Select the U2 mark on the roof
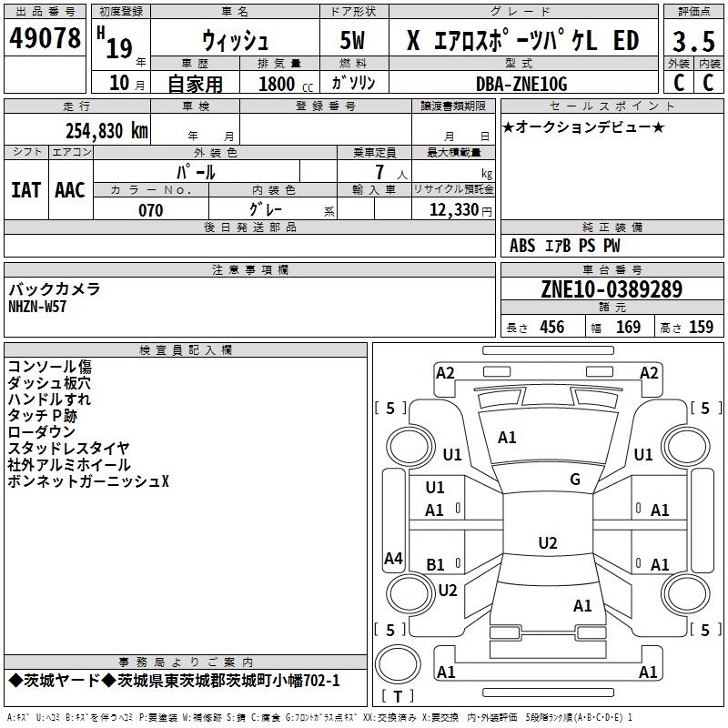728x728 pixels. click(x=547, y=543)
